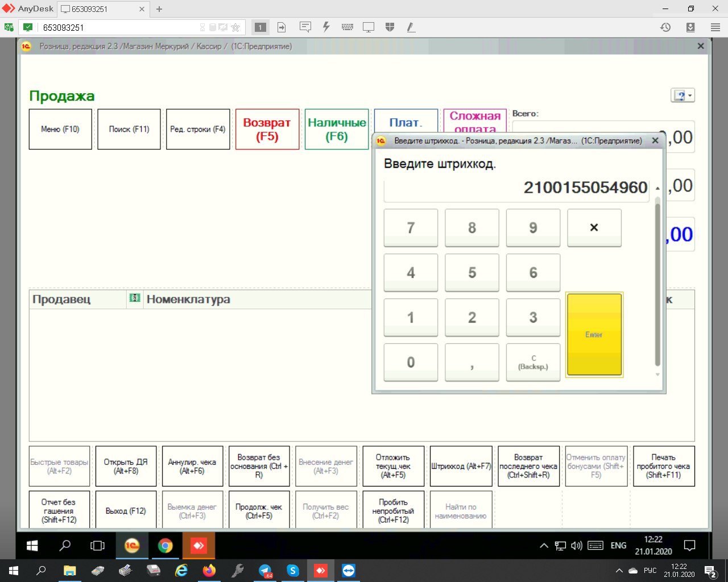
Task: Click Возврат последнего чека button
Action: tap(528, 466)
